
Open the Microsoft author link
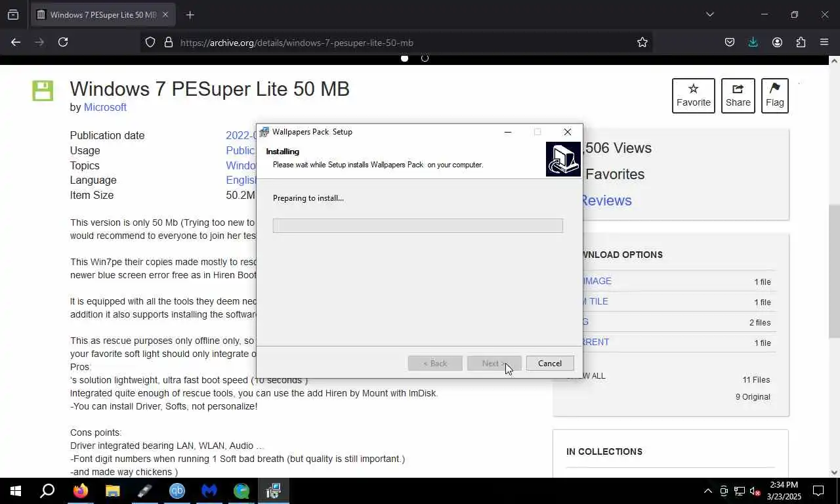click(x=105, y=107)
